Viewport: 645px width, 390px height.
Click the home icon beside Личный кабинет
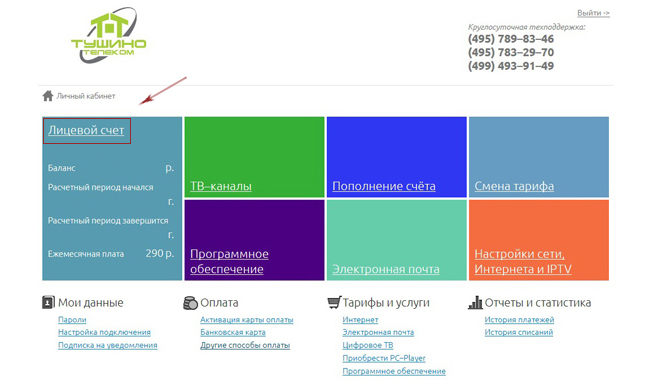point(48,96)
